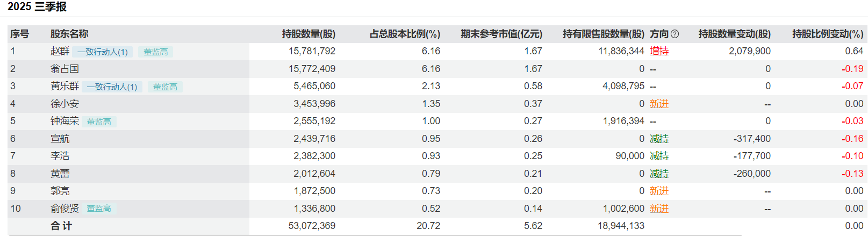Open the 减持 link in 宣航's row
Viewport: 868px width, 236px height.
659,139
